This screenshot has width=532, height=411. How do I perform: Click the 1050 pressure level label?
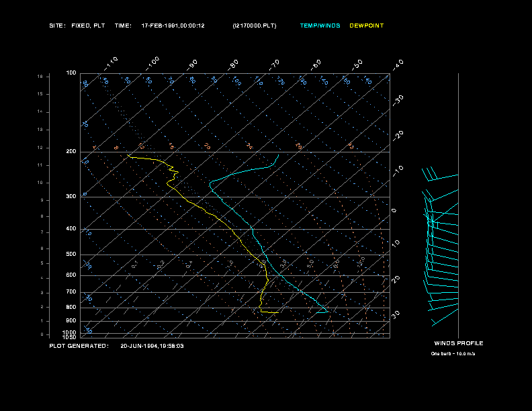69,337
